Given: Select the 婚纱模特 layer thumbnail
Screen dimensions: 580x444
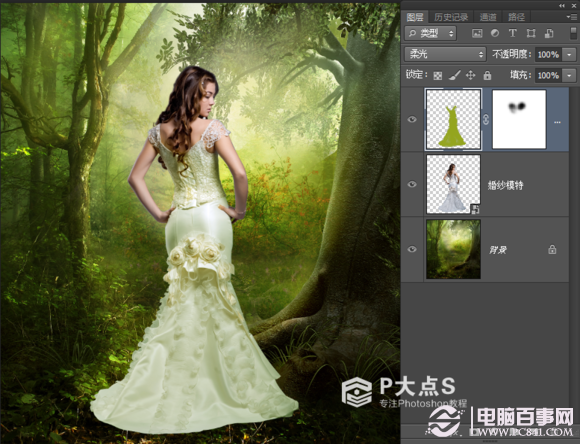Looking at the screenshot, I should tap(453, 184).
